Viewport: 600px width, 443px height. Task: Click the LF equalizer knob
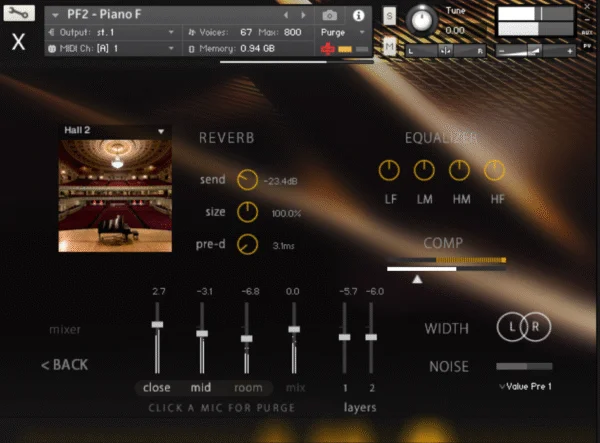click(390, 171)
